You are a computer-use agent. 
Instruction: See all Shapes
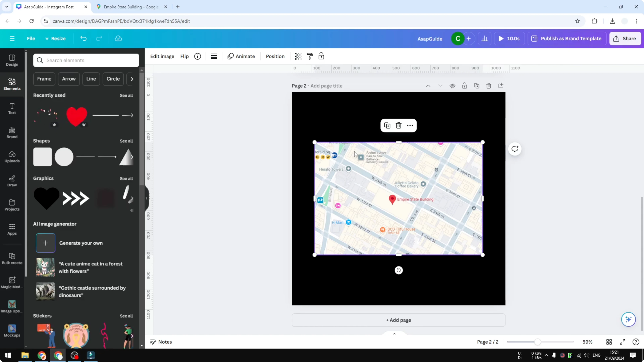click(126, 141)
